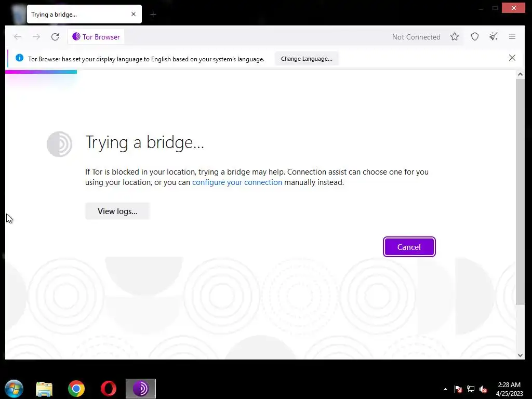532x399 pixels.
Task: Open a new tab with plus button
Action: click(153, 14)
